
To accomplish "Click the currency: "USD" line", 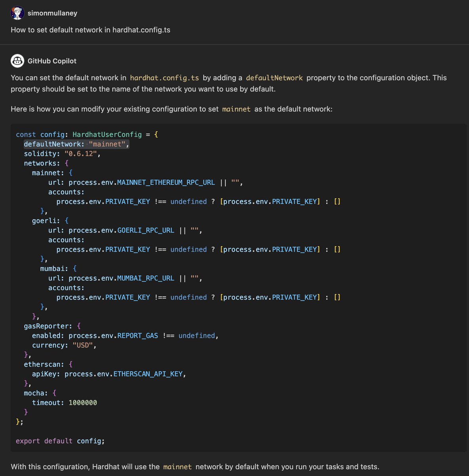I will click(65, 345).
